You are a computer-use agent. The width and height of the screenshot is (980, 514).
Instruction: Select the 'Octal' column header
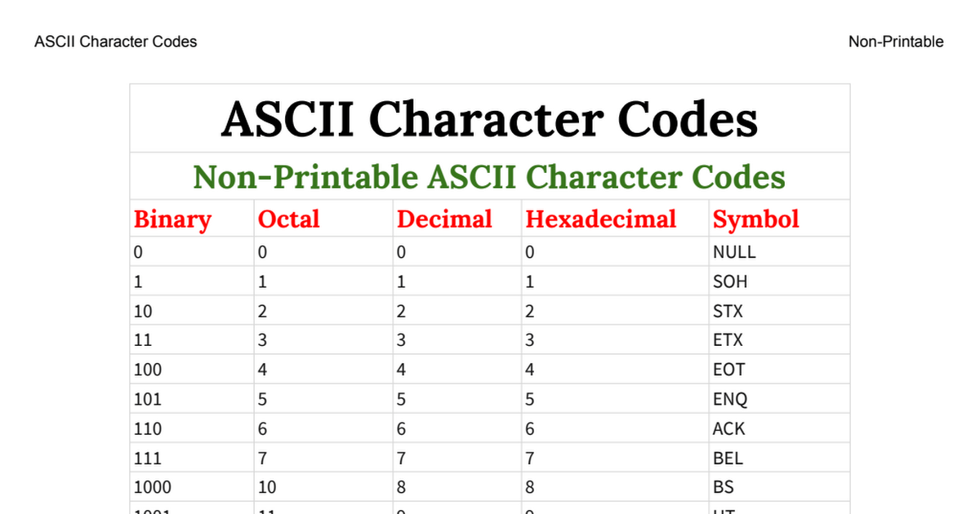click(x=288, y=219)
